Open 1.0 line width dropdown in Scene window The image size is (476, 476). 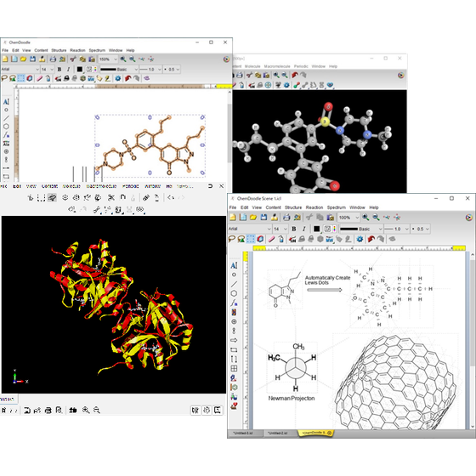click(x=397, y=229)
